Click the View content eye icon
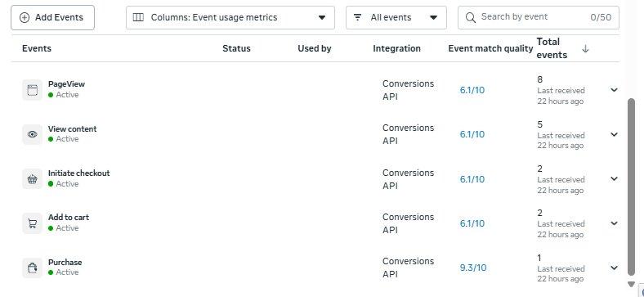The height and width of the screenshot is (297, 644). 32,134
